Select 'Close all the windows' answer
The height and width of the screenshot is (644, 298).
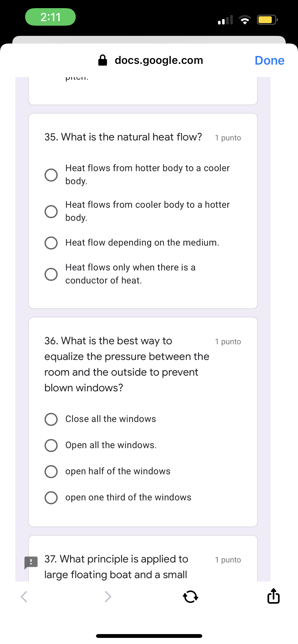click(51, 419)
